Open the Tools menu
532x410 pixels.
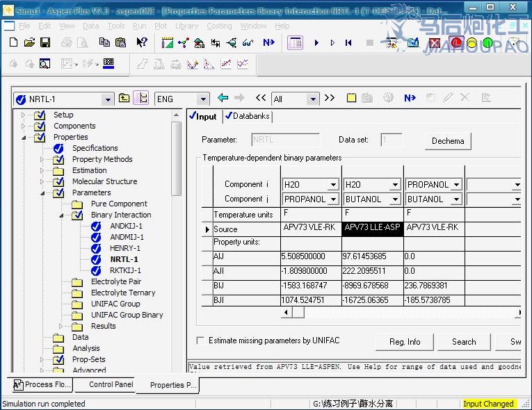pos(116,26)
